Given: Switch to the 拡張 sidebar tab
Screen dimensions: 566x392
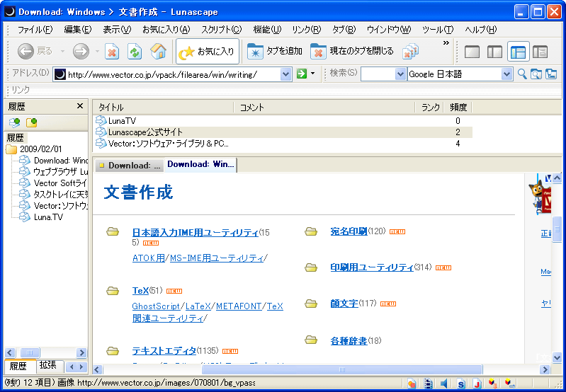Looking at the screenshot, I should pyautogui.click(x=50, y=366).
